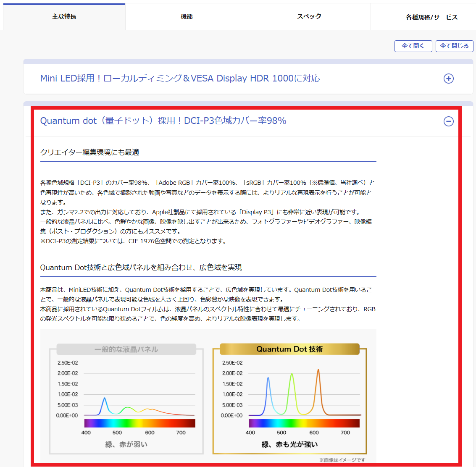This screenshot has width=476, height=467.
Task: Collapse the Quantum dot section minus icon
Action: (x=449, y=121)
